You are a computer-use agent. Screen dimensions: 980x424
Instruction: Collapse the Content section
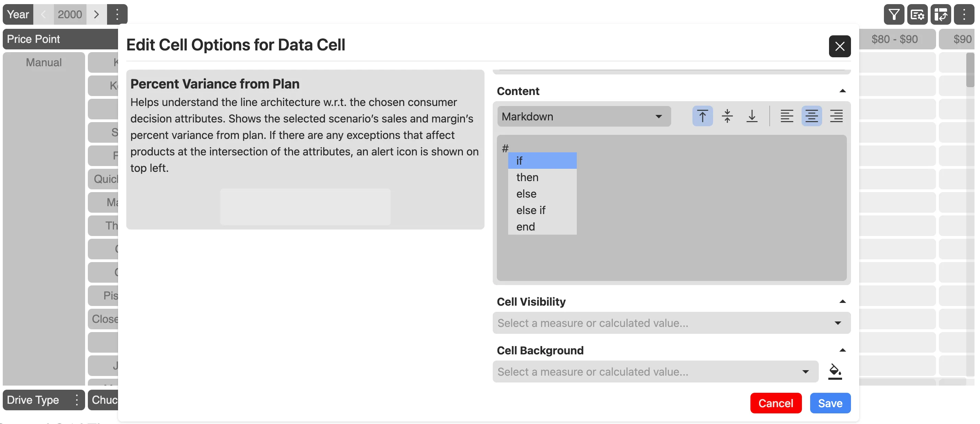(x=843, y=90)
